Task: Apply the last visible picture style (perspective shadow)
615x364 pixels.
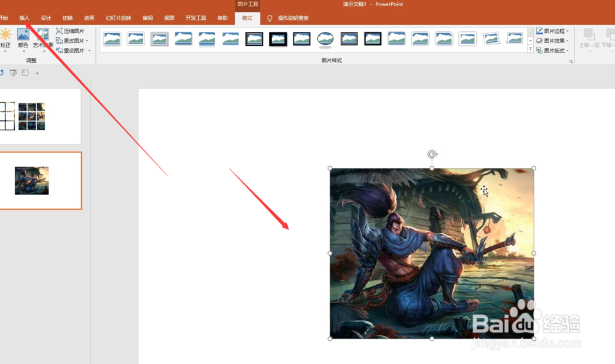Action: [515, 39]
